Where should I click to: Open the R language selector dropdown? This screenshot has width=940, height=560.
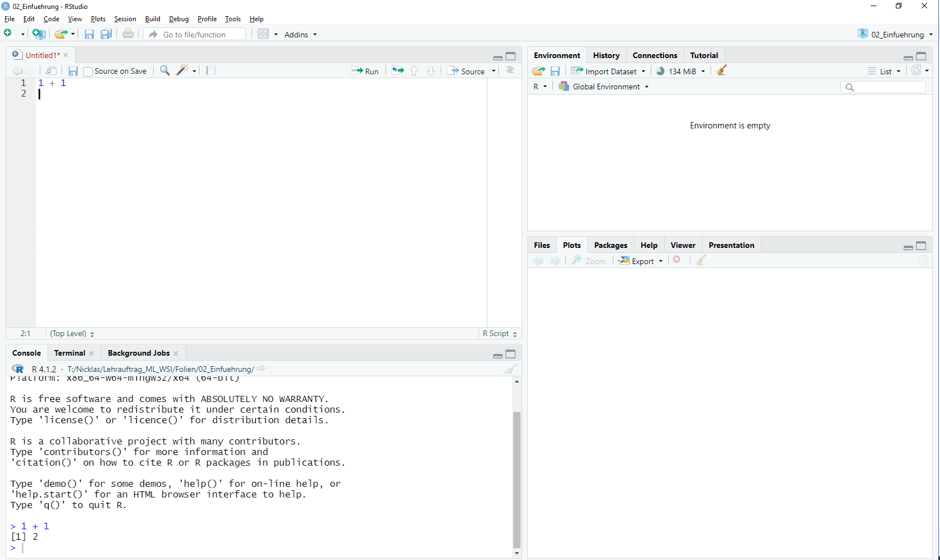pos(540,87)
